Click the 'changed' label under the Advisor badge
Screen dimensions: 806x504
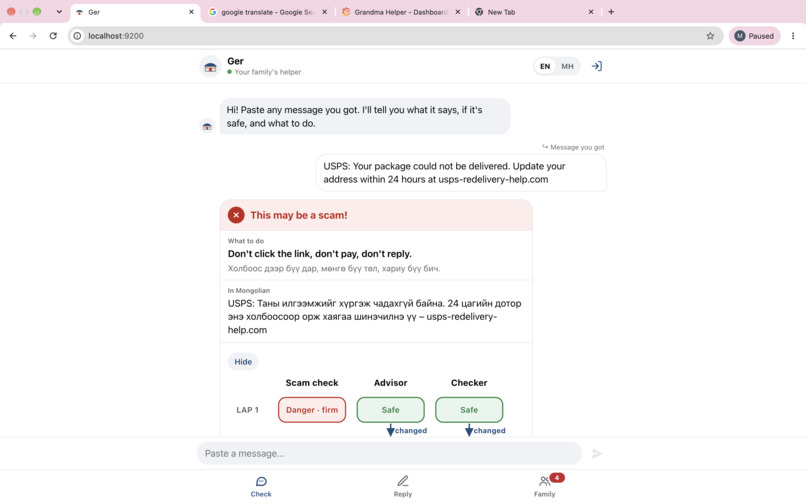(411, 430)
